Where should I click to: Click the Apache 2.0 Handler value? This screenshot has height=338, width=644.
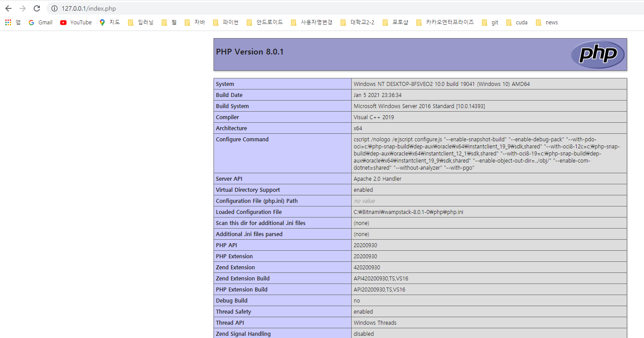tap(377, 179)
